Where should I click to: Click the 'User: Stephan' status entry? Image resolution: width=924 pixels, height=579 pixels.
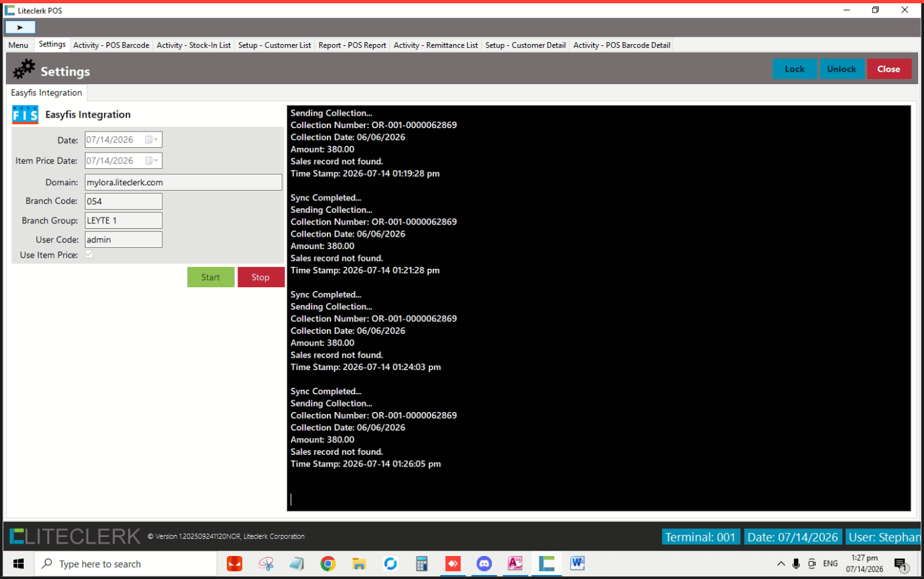coord(885,537)
